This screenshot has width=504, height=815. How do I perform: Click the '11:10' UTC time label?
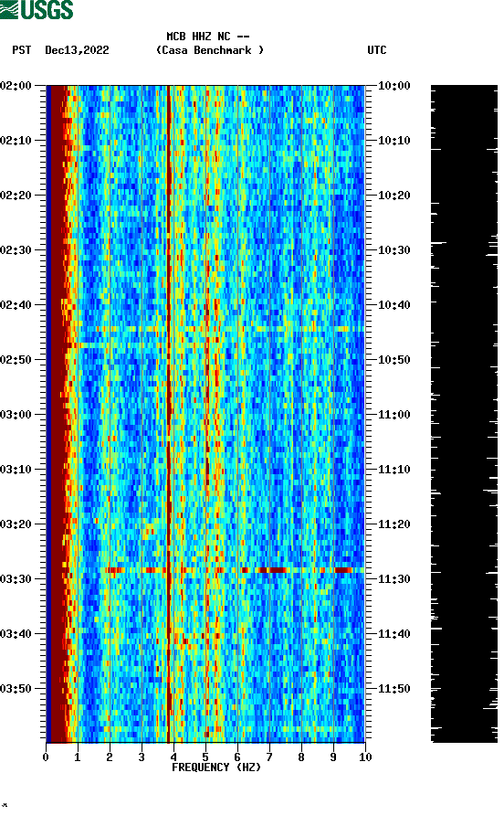pyautogui.click(x=394, y=470)
